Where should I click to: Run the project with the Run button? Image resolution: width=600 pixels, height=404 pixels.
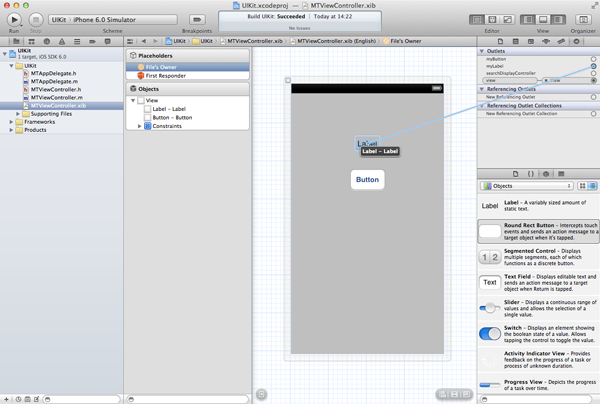[x=14, y=20]
